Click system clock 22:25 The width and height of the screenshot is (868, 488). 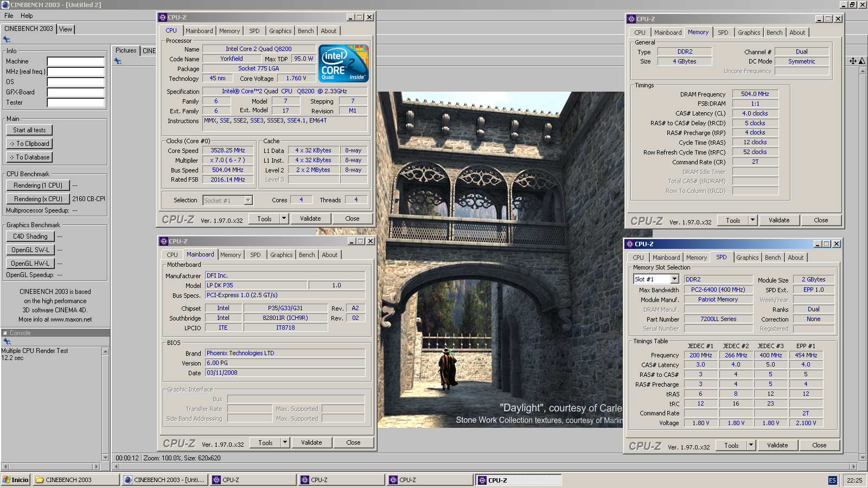click(x=854, y=480)
